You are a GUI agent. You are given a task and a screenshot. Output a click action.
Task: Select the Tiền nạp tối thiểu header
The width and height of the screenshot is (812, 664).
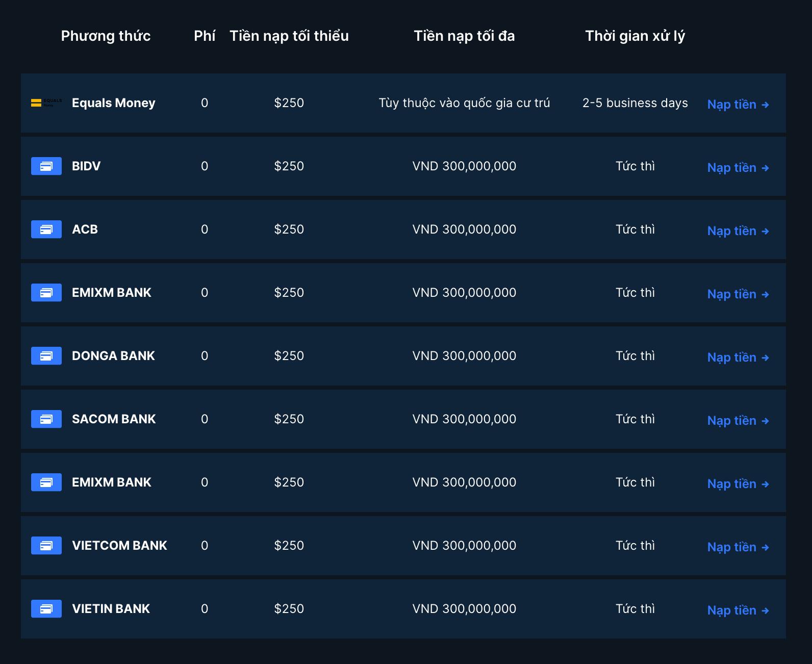(x=289, y=36)
